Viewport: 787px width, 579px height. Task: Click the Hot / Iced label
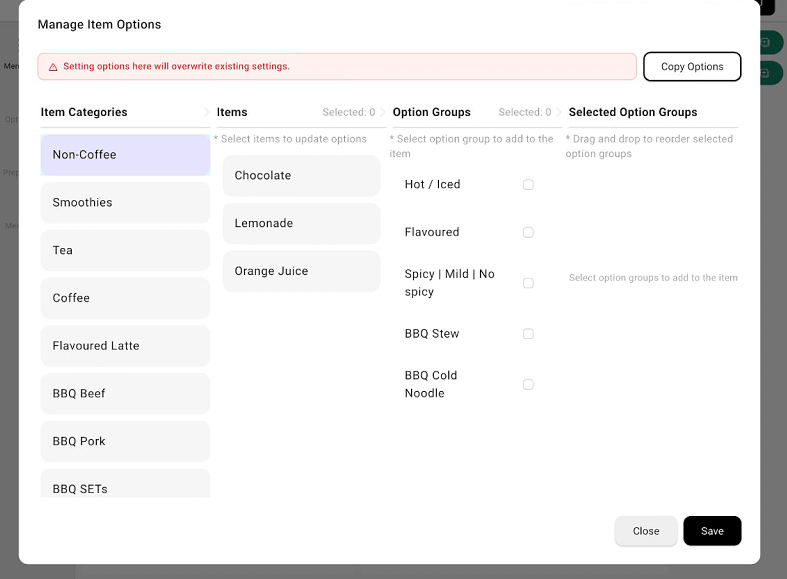432,184
